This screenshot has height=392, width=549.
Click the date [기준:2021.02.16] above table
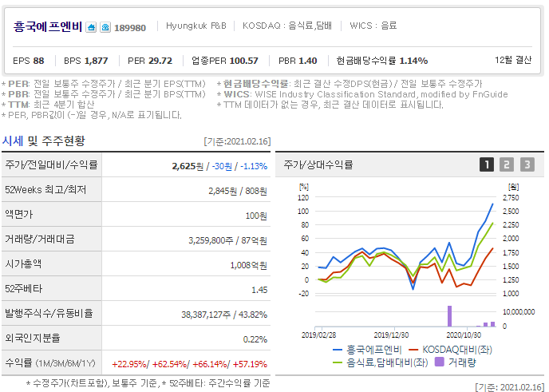(237, 141)
